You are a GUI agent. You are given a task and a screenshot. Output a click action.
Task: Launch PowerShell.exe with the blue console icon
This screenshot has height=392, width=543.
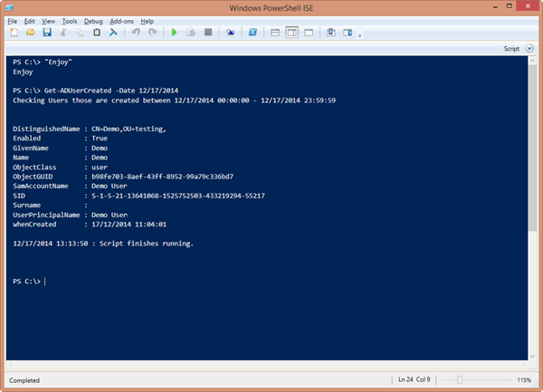click(x=252, y=33)
